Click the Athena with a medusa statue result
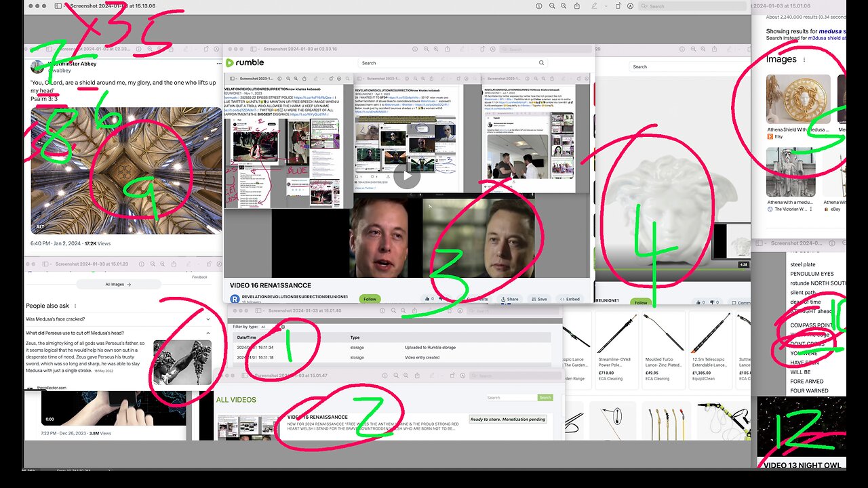 click(791, 172)
